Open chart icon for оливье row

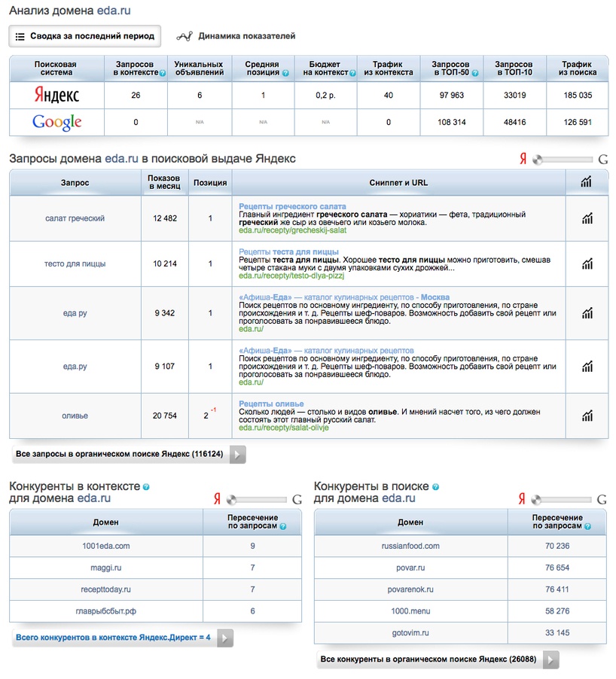tap(587, 416)
